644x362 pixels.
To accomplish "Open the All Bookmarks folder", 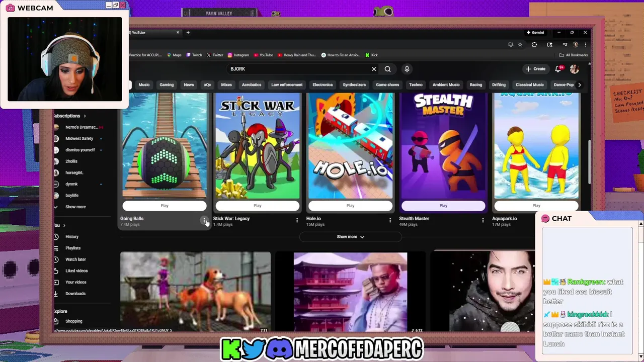I will [x=573, y=55].
